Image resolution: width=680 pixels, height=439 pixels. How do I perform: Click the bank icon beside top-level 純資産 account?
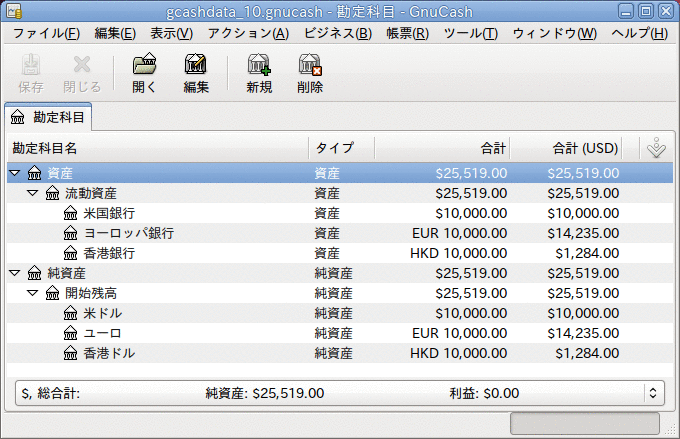(35, 273)
